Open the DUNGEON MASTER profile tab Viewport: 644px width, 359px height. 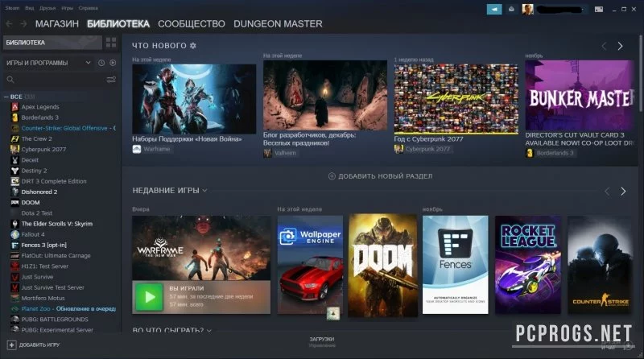(278, 24)
